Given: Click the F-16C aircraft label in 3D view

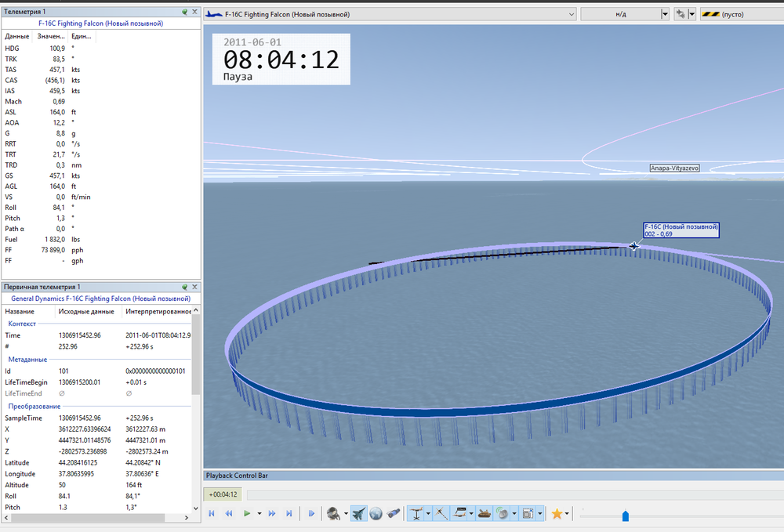Looking at the screenshot, I should click(681, 230).
